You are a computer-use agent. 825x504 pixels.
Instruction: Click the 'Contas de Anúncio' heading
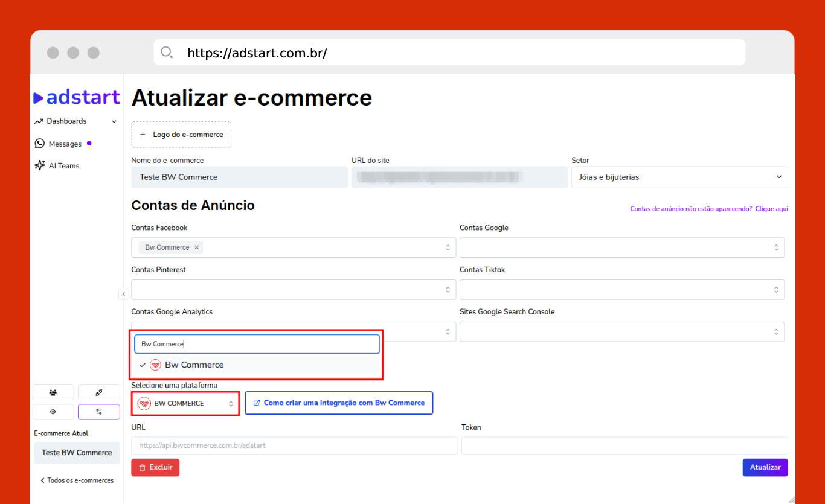click(x=193, y=205)
